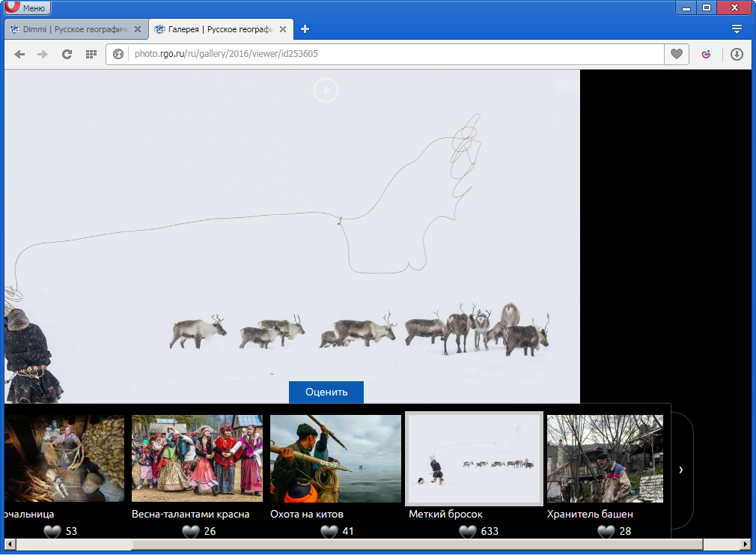The image size is (756, 555).
Task: Open the Opera Меню button
Action: click(28, 8)
